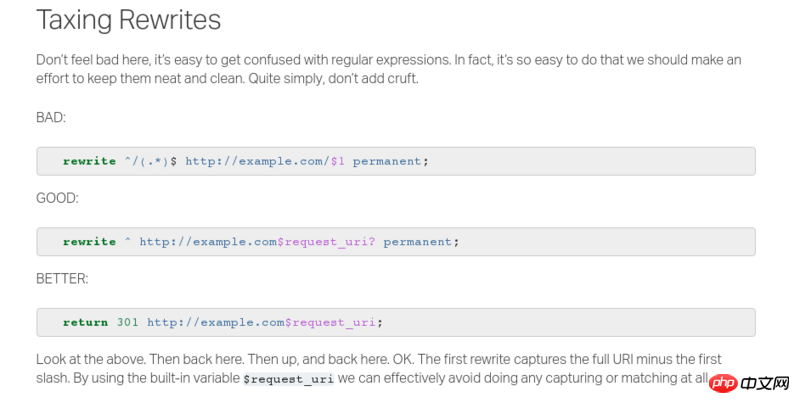Click the intro paragraph about regular expressions
The width and height of the screenshot is (800, 403).
(389, 69)
